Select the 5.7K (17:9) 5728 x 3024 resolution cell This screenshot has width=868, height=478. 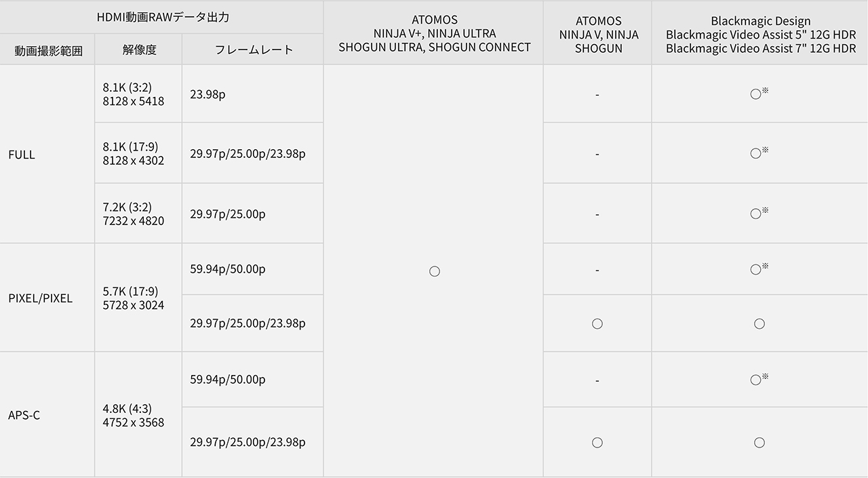point(134,298)
